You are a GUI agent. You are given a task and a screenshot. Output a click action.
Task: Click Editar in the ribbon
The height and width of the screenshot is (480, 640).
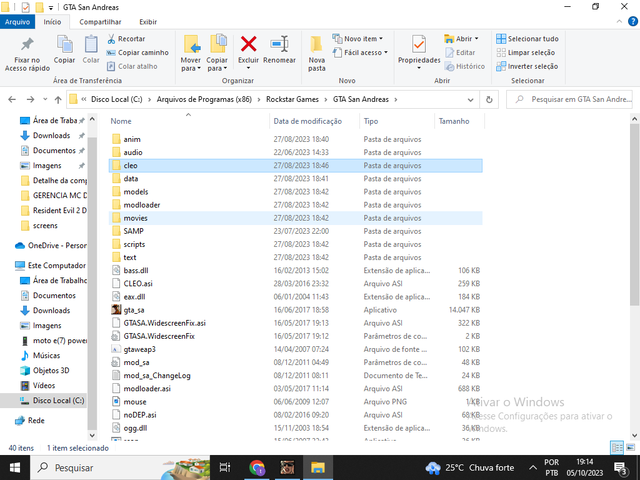pyautogui.click(x=460, y=53)
